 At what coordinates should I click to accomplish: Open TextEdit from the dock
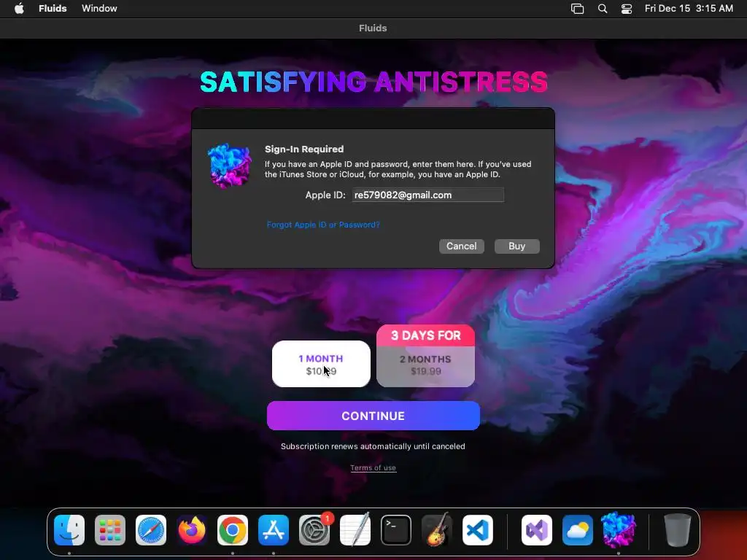pos(355,530)
